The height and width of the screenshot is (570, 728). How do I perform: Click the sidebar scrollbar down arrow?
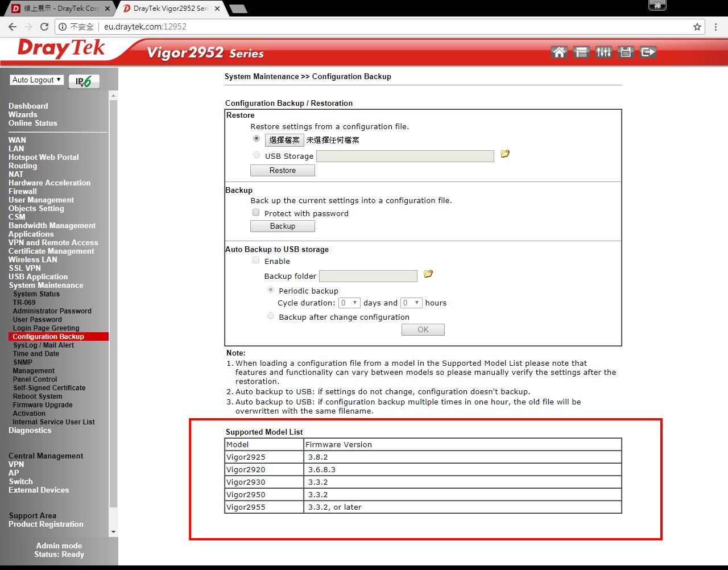(x=113, y=532)
